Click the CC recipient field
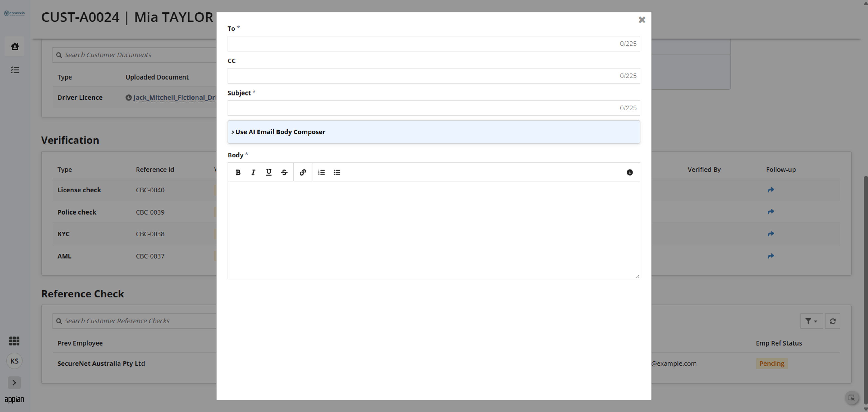 pyautogui.click(x=434, y=76)
